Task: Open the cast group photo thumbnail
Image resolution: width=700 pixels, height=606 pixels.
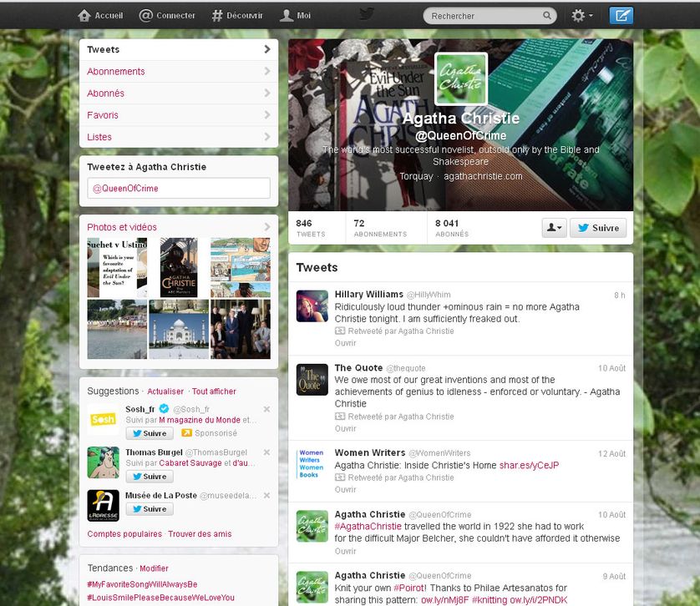Action: 241,329
